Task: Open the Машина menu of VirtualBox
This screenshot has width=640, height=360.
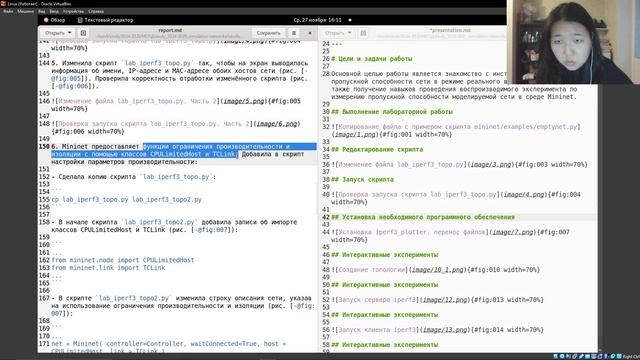Action: [x=25, y=11]
